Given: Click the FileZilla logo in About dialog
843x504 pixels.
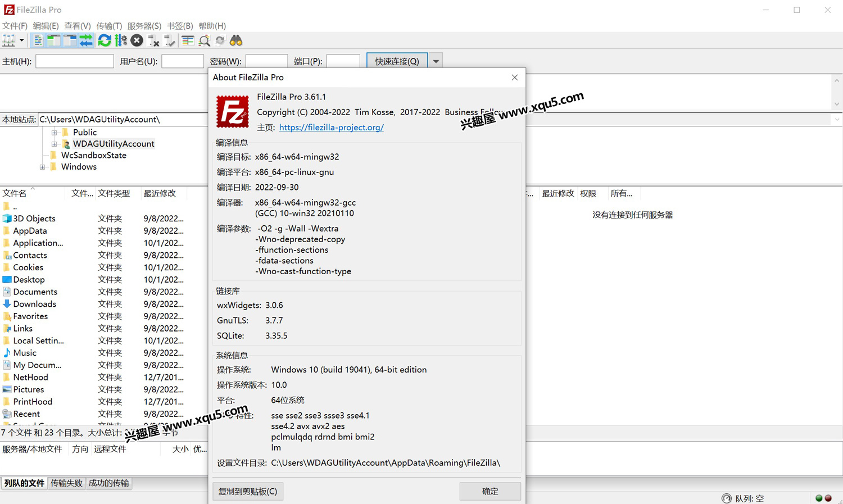Looking at the screenshot, I should [233, 111].
